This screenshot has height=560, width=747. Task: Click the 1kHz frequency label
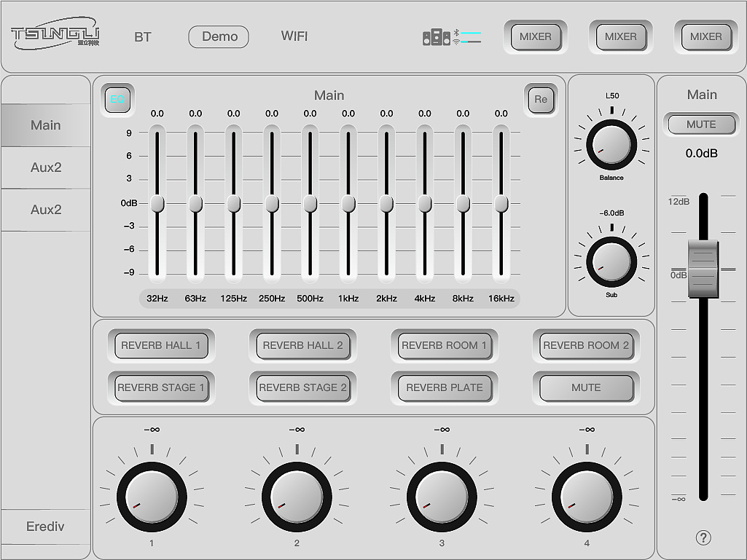348,299
